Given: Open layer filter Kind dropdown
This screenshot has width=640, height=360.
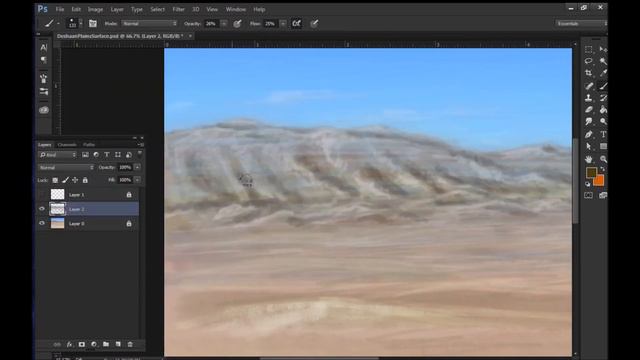Looking at the screenshot, I should coord(58,155).
